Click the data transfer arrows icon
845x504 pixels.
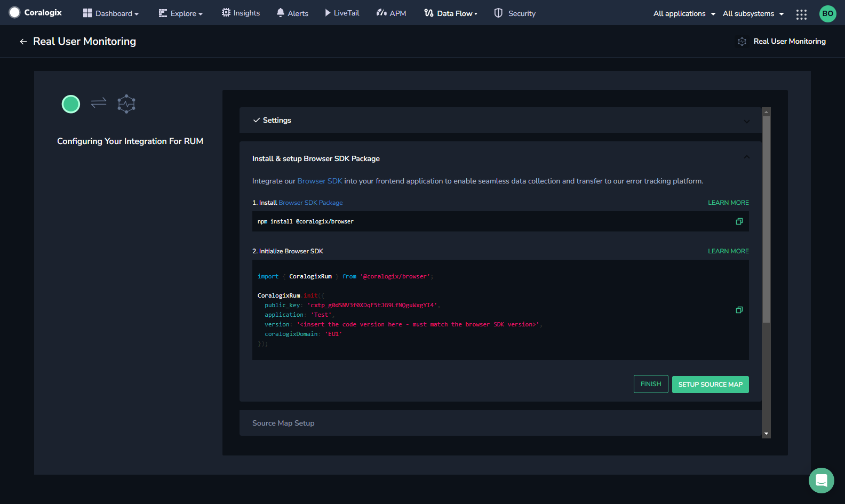pyautogui.click(x=99, y=102)
